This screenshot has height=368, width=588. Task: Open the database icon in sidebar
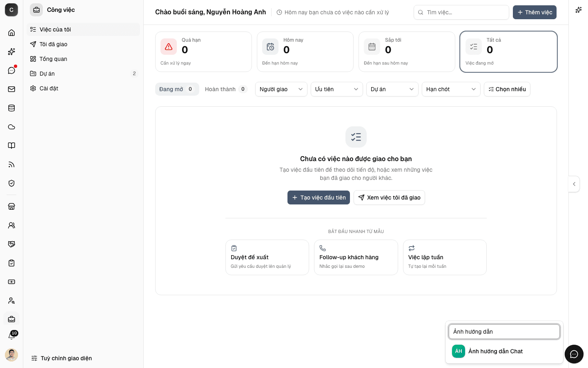[x=11, y=108]
